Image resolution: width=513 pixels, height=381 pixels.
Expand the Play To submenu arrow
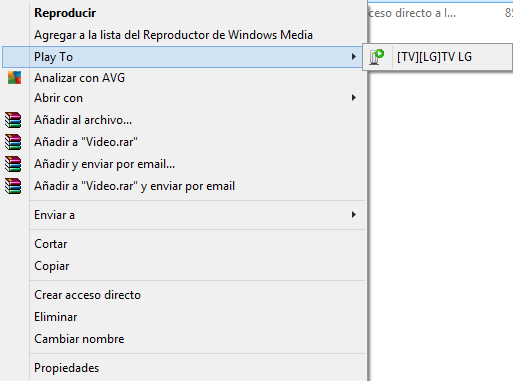tap(354, 57)
